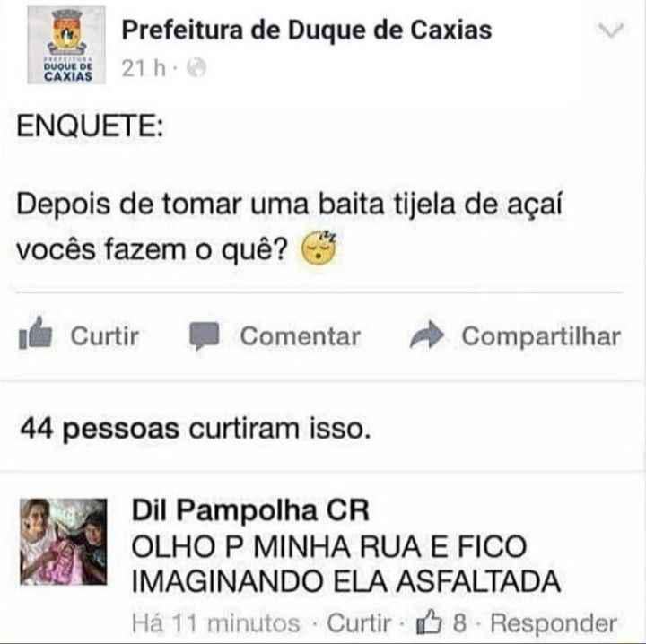
Task: Like the comment via its Curtir link
Action: (x=358, y=623)
